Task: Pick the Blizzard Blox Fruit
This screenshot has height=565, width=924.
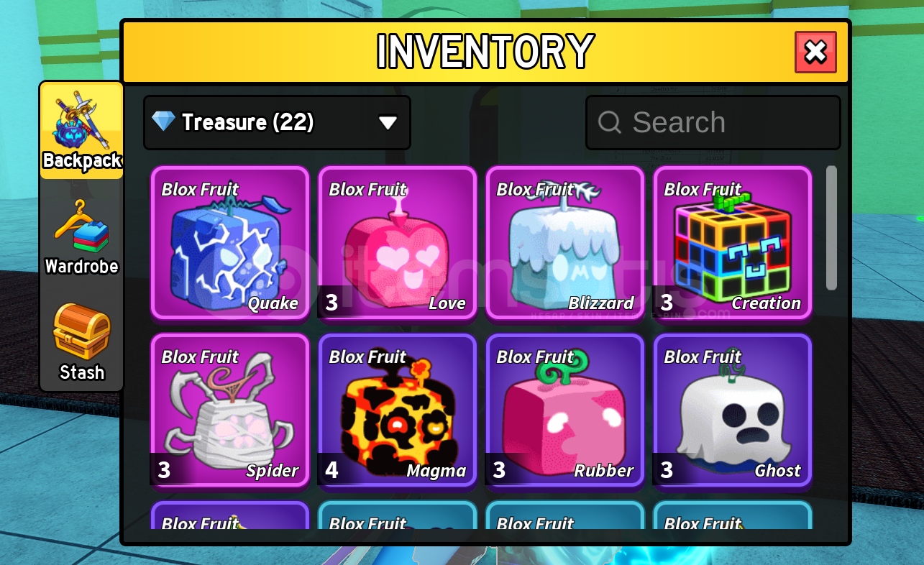Action: (565, 243)
